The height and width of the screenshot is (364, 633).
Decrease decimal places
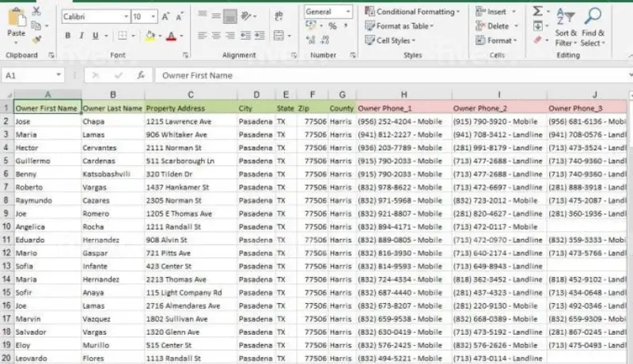(325, 40)
